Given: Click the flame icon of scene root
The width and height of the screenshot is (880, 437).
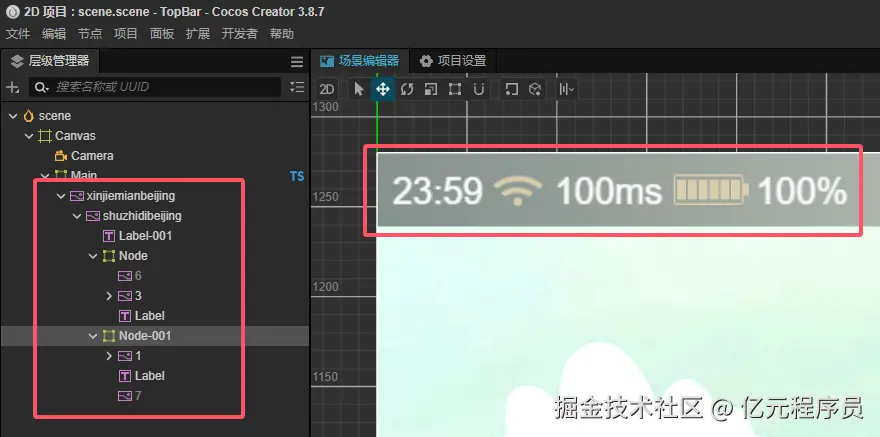Looking at the screenshot, I should pos(29,116).
